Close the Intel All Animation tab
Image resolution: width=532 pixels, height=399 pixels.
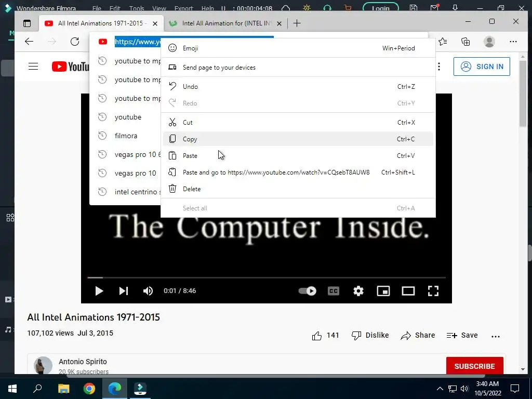pos(279,23)
